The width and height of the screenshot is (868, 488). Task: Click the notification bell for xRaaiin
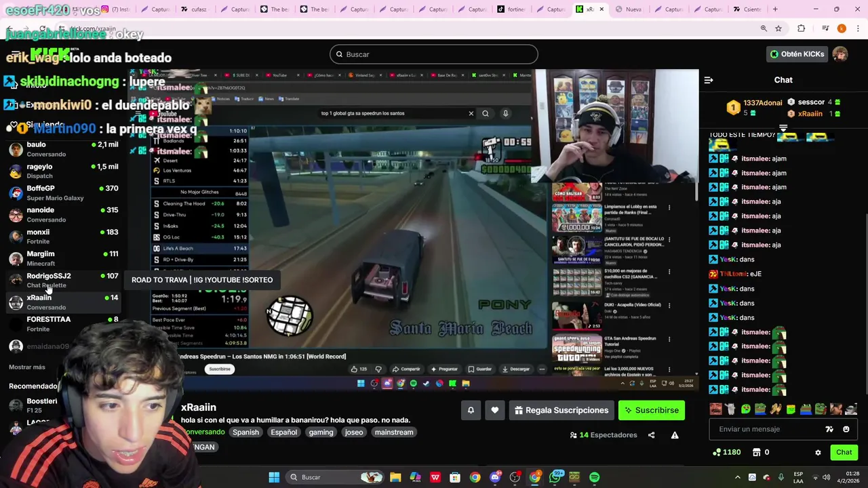click(471, 410)
